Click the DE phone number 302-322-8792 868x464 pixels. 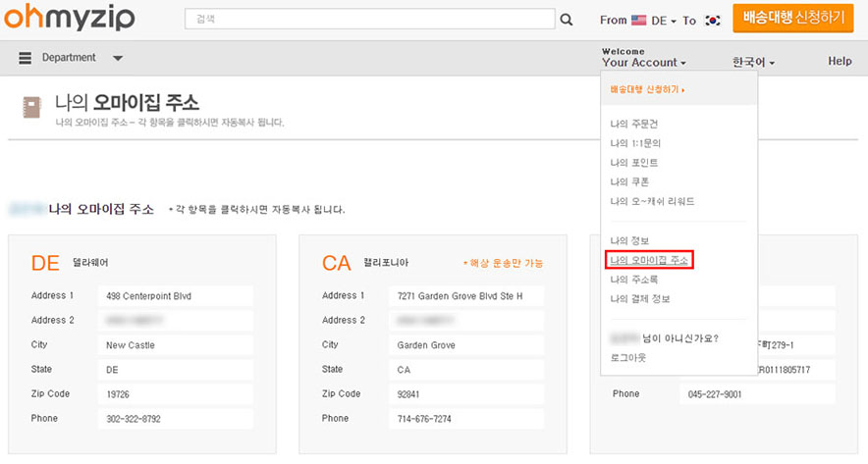[178, 419]
